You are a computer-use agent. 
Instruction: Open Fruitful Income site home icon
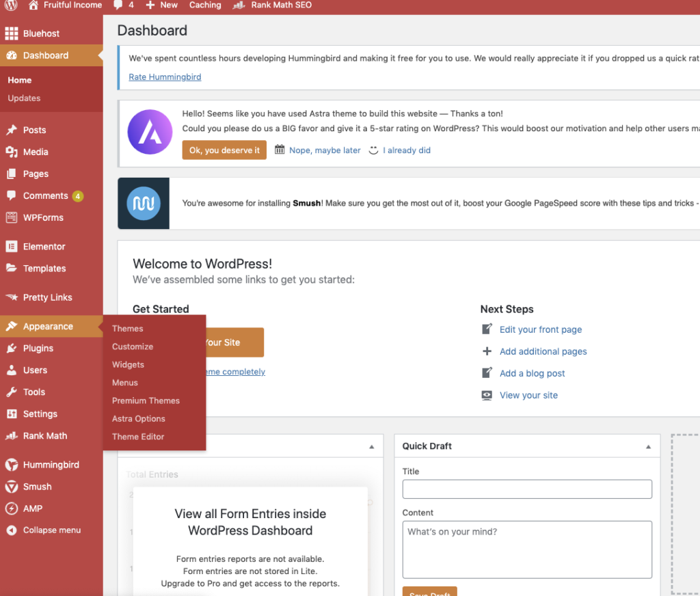point(33,5)
